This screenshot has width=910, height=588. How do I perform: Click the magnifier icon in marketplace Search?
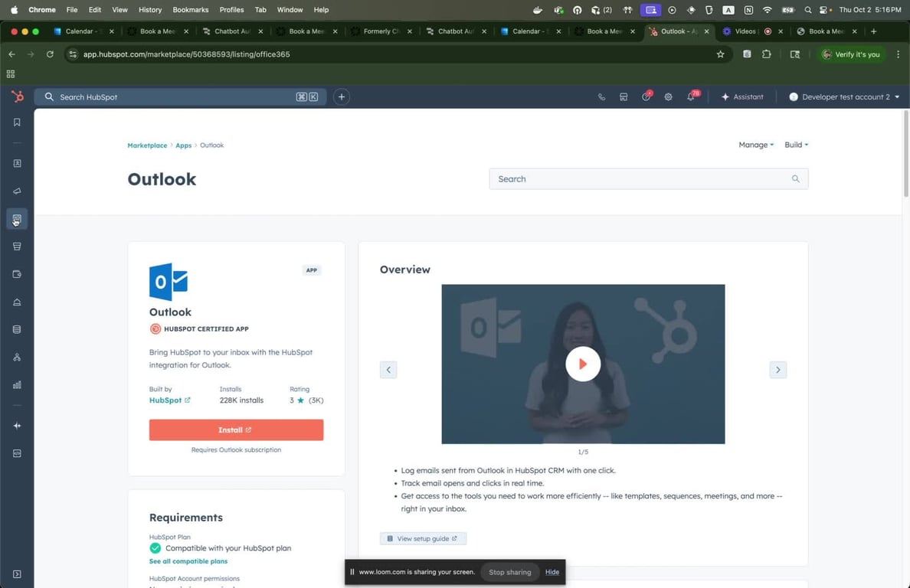(x=795, y=178)
